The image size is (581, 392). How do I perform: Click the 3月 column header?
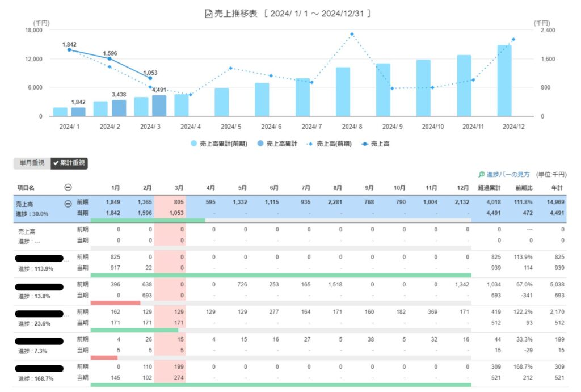click(x=179, y=188)
